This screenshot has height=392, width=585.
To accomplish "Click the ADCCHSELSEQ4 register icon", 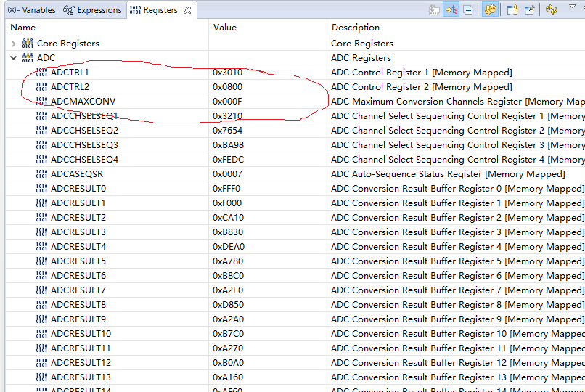I will pyautogui.click(x=41, y=160).
